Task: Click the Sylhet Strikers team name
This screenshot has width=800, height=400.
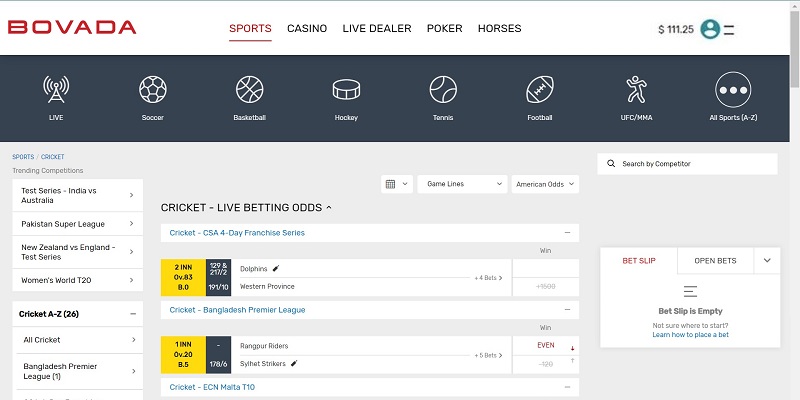Action: [x=264, y=364]
